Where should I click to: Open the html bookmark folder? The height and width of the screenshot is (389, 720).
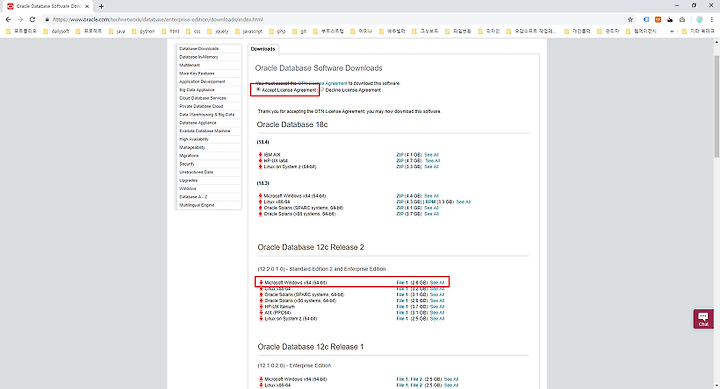click(x=170, y=31)
